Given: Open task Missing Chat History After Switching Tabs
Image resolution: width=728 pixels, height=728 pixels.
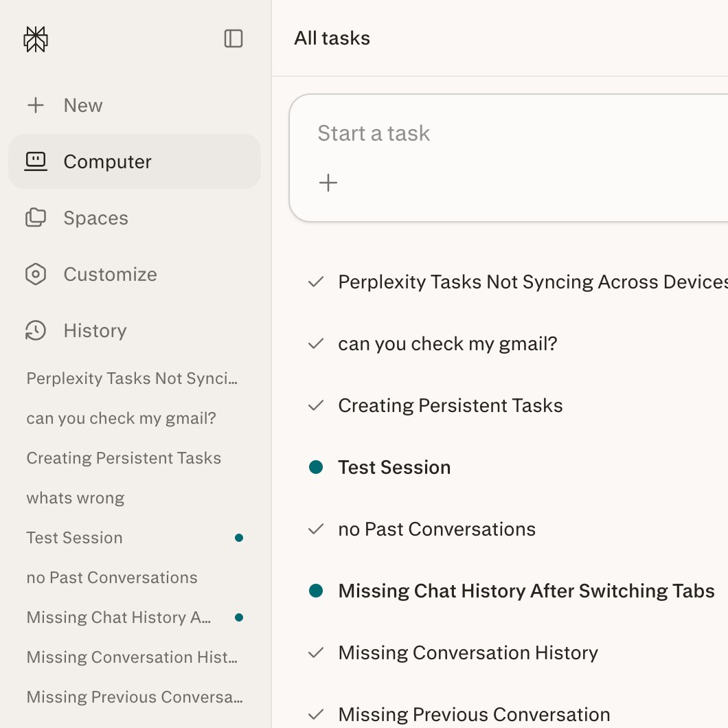Looking at the screenshot, I should click(527, 591).
